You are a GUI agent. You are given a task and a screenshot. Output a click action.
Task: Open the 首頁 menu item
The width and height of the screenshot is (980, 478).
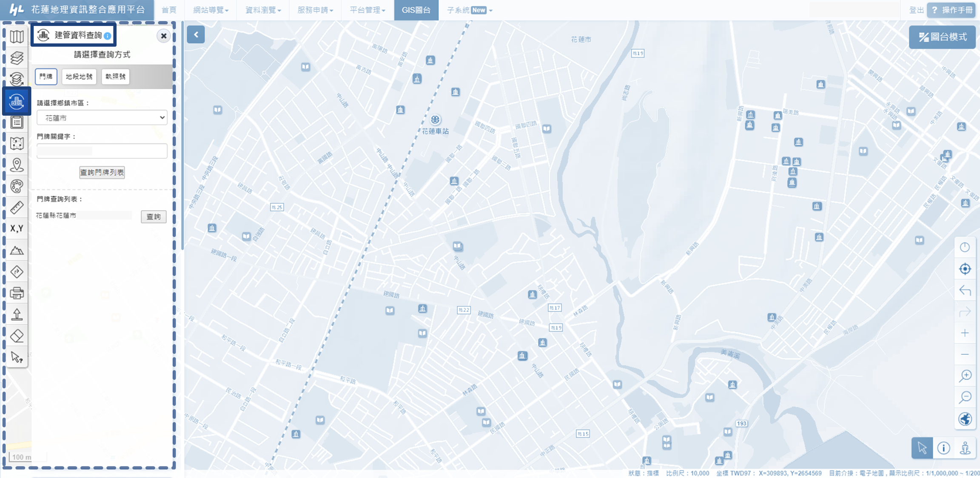click(169, 10)
